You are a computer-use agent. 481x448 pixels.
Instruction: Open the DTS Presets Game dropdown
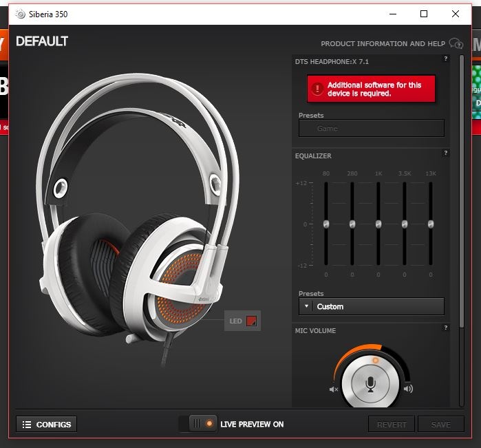point(372,128)
